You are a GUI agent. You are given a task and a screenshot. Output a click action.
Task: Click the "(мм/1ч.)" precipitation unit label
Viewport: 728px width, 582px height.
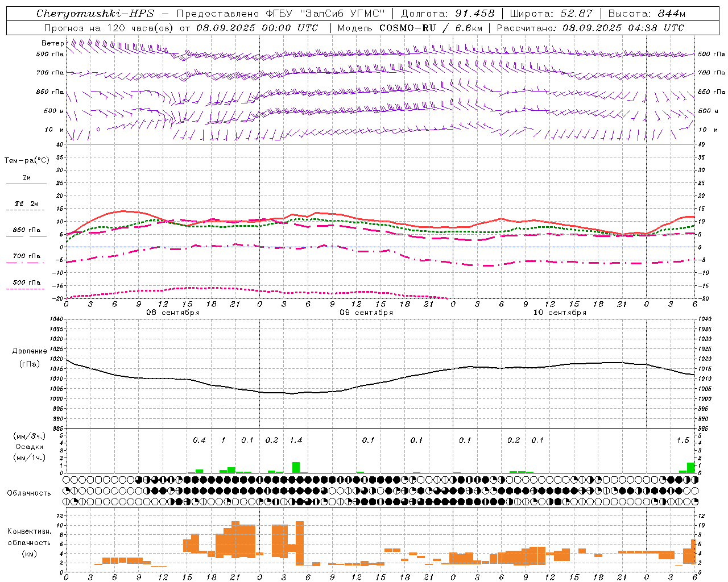pyautogui.click(x=29, y=458)
